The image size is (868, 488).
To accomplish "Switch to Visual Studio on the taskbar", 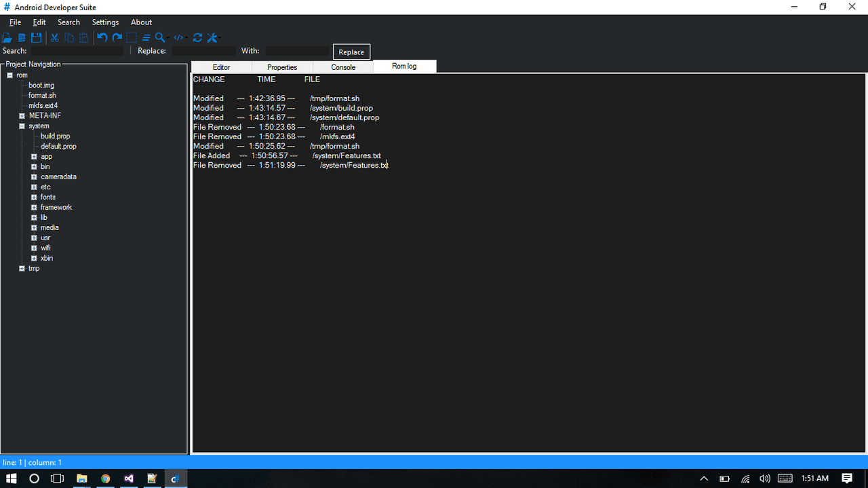I will tap(129, 478).
